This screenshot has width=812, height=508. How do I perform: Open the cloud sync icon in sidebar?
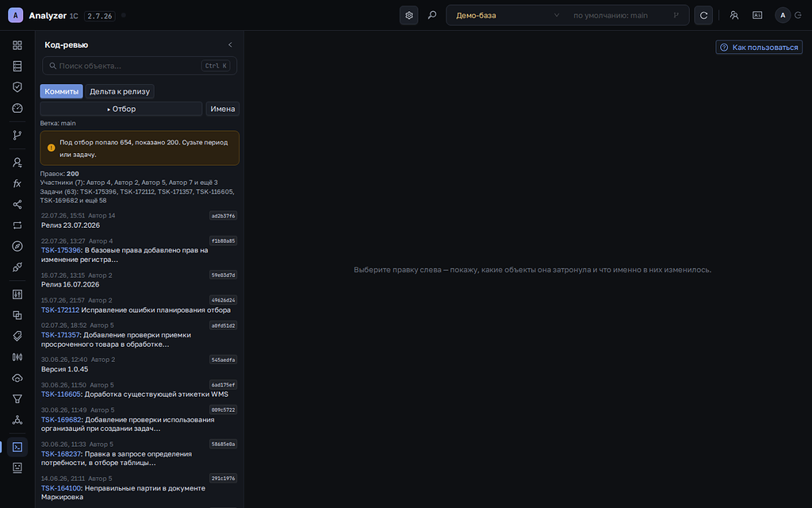17,378
